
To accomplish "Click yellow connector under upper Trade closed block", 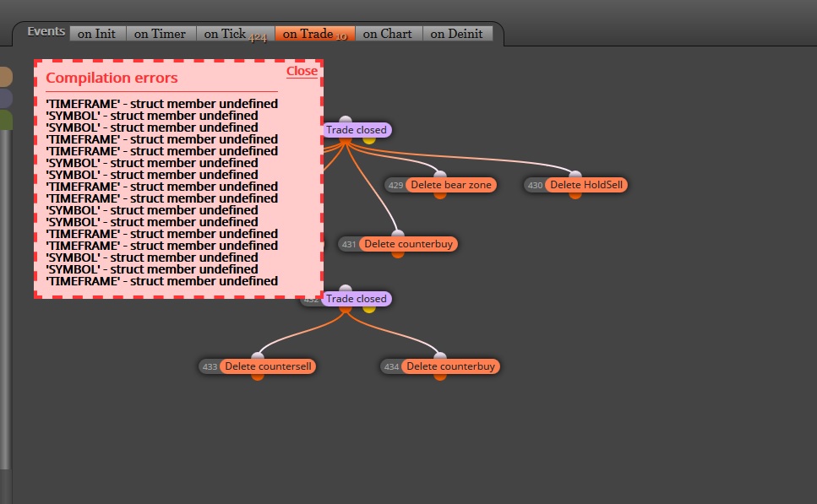I will click(x=369, y=141).
